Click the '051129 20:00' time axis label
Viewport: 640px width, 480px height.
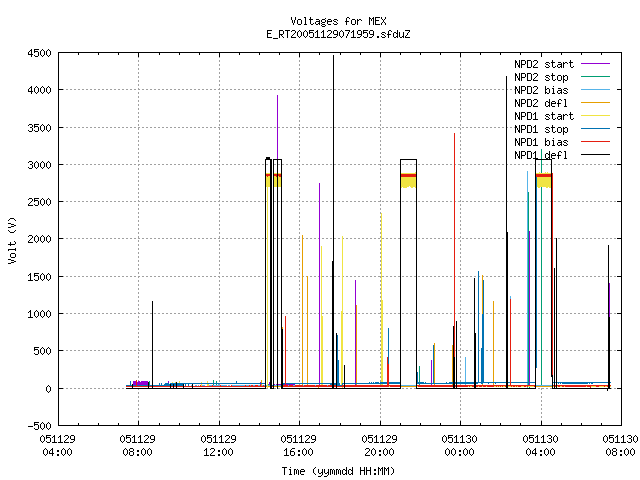coord(379,446)
